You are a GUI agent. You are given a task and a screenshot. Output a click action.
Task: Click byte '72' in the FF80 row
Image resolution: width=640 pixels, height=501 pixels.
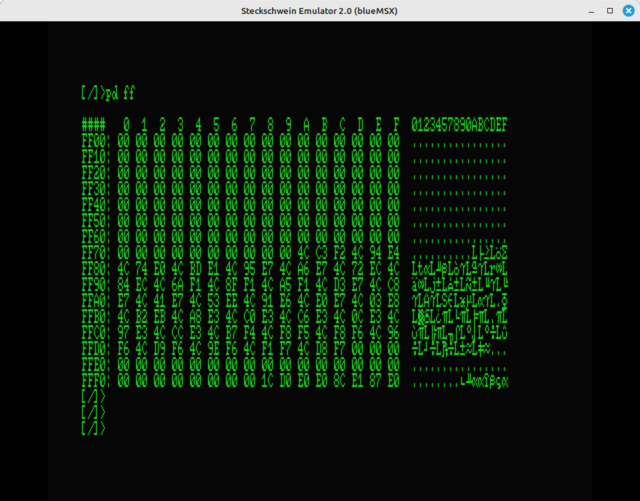click(339, 269)
